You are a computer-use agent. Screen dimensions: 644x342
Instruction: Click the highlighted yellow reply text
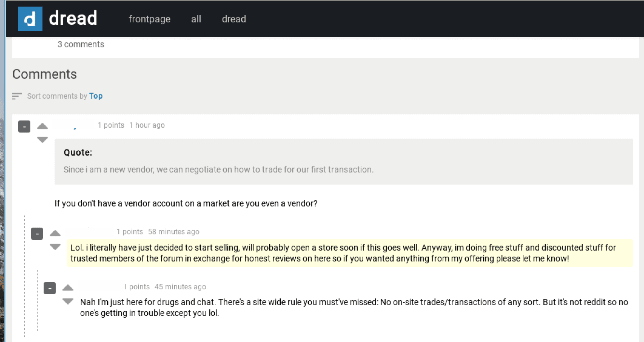[x=325, y=253]
